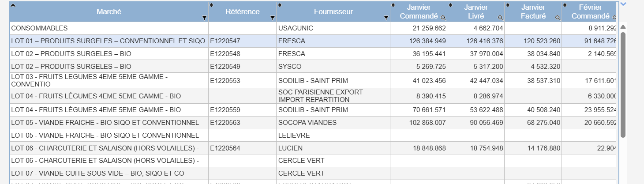644x184 pixels.
Task: Click the Février Commandé sort arrows icon
Action: point(565,5)
